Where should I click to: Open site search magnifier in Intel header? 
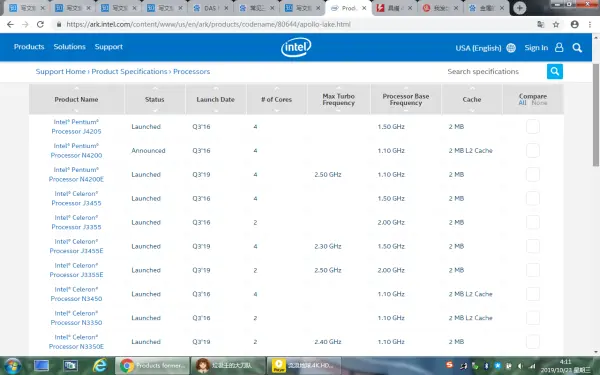coord(577,48)
